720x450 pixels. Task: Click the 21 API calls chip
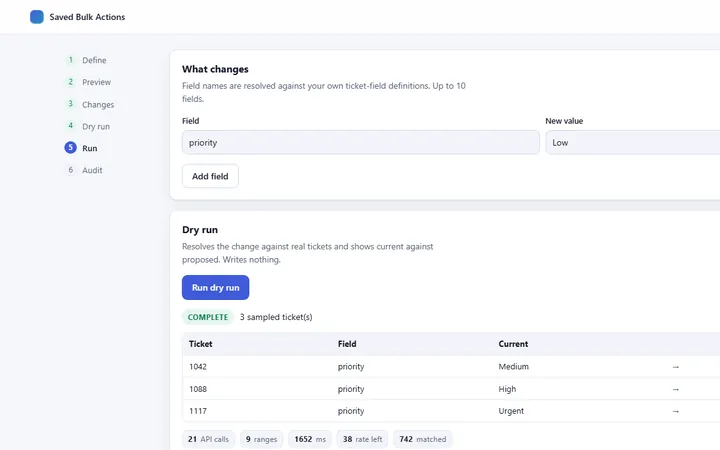pos(208,439)
